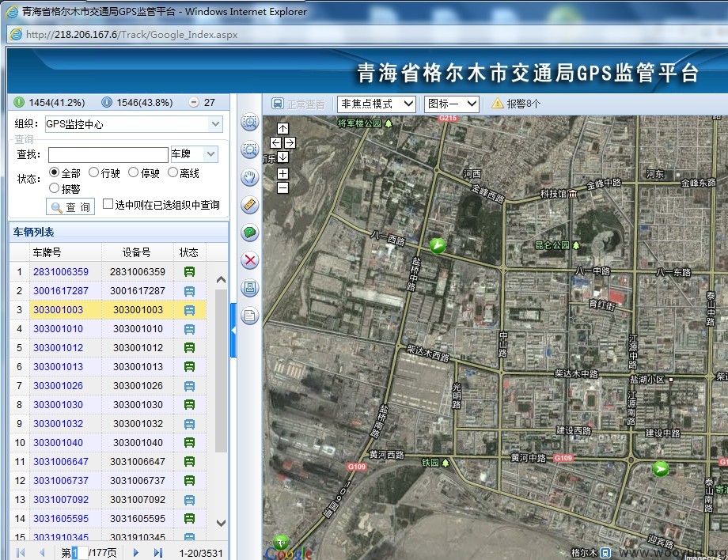Click the red X clear tool
This screenshot has width=728, height=560.
[x=250, y=260]
